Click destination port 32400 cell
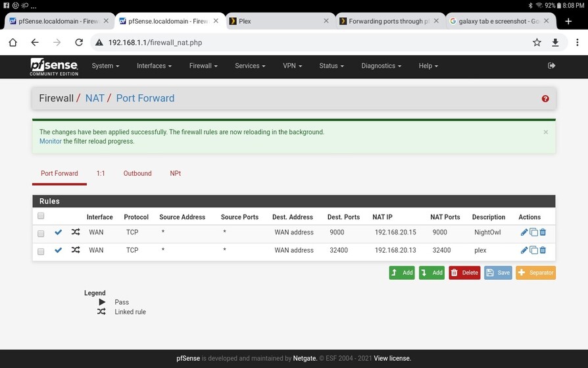588x368 pixels. tap(339, 250)
